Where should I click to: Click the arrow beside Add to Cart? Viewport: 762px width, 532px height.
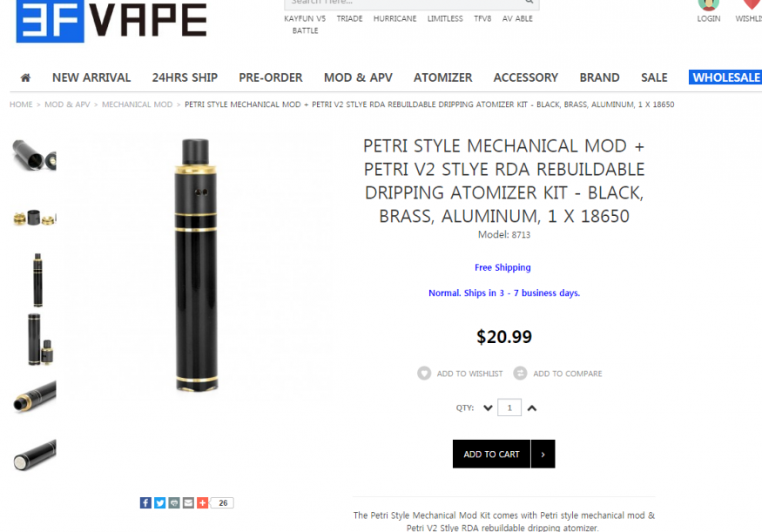(x=543, y=455)
